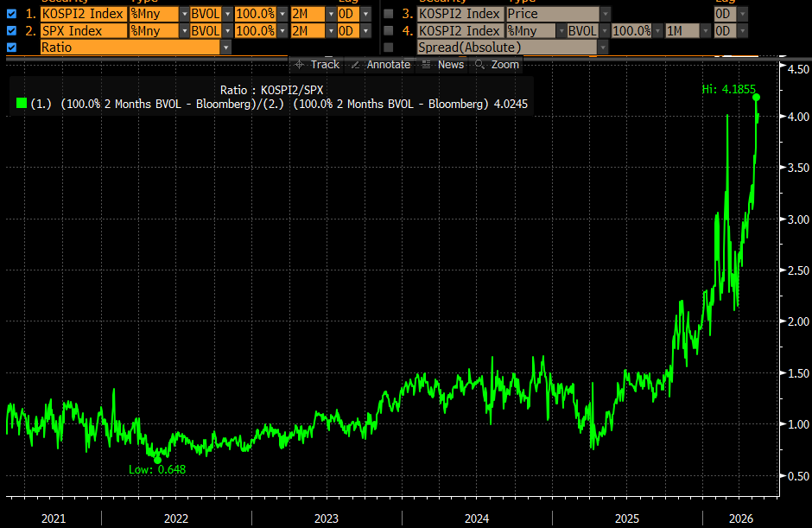Screen dimensions: 812x528
Task: Open row 4 1M tenor dropdown arrow
Action: click(706, 31)
